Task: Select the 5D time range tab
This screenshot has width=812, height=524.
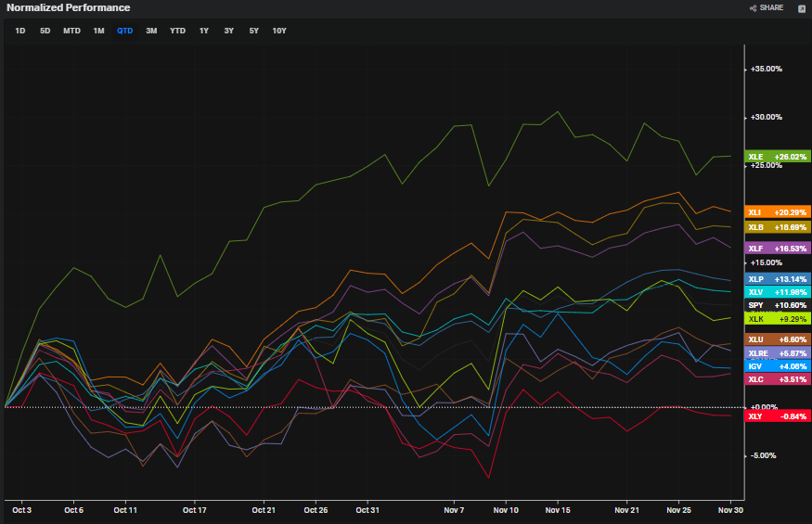Action: [x=45, y=31]
